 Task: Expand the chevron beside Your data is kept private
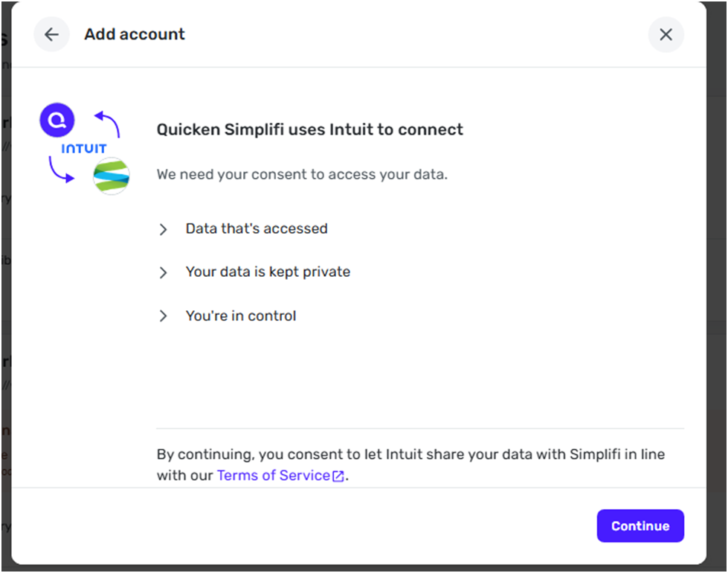coord(164,272)
